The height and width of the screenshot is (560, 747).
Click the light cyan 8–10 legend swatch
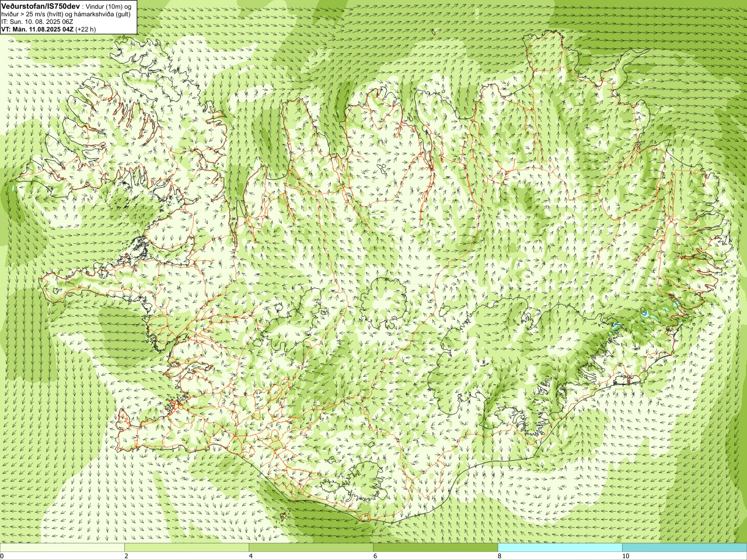[560, 548]
